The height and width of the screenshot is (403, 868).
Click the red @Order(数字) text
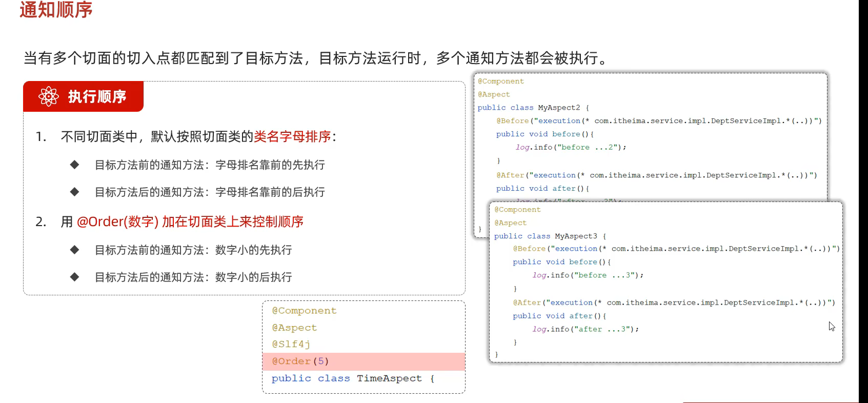click(x=117, y=221)
